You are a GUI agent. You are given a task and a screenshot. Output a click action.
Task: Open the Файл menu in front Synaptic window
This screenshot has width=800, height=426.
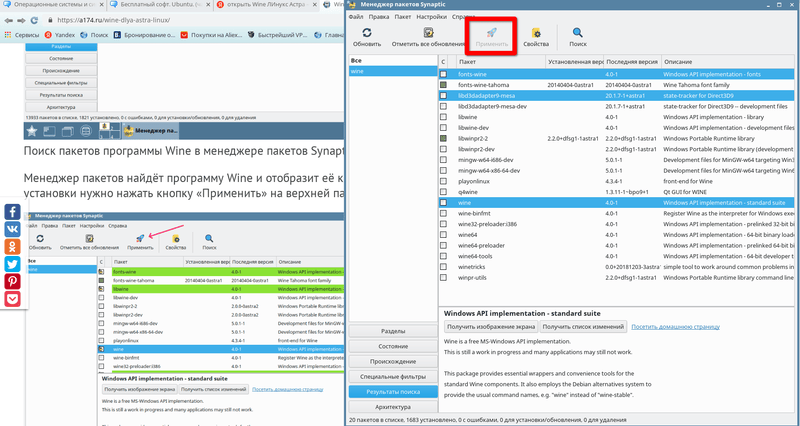(356, 17)
